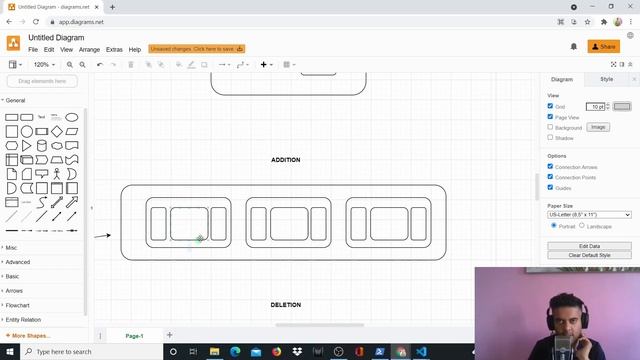Viewport: 640px width, 360px height.
Task: Open the File menu
Action: (33, 49)
